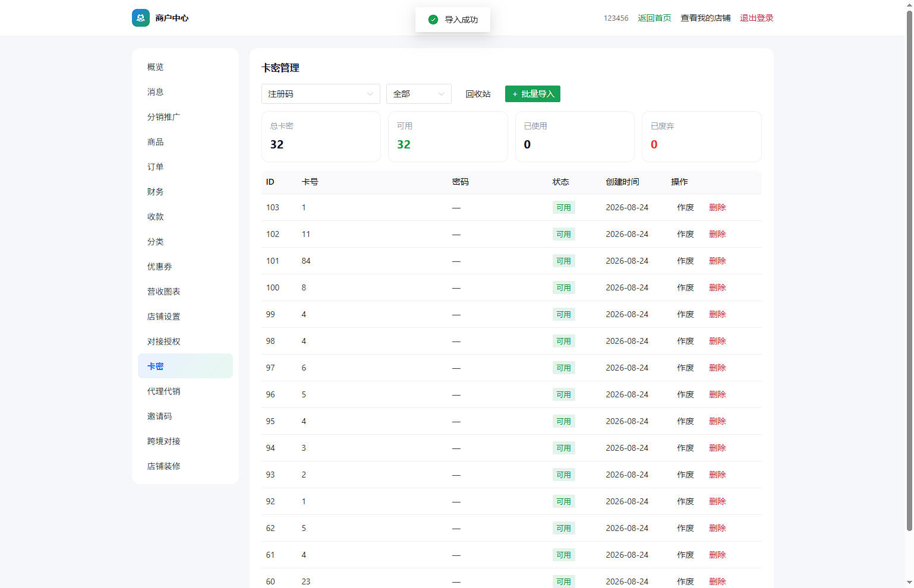
Task: Click card number 84 in row 101
Action: [306, 261]
